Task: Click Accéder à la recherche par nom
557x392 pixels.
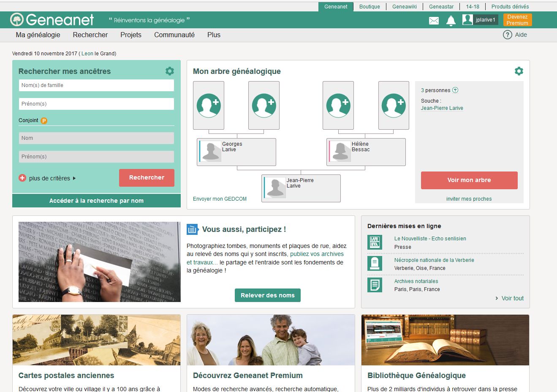Action: pyautogui.click(x=96, y=201)
